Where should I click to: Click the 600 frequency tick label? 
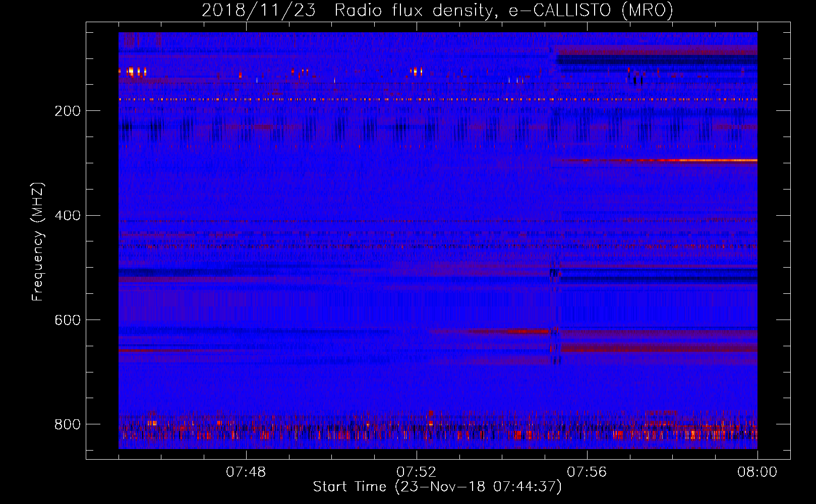[x=68, y=320]
